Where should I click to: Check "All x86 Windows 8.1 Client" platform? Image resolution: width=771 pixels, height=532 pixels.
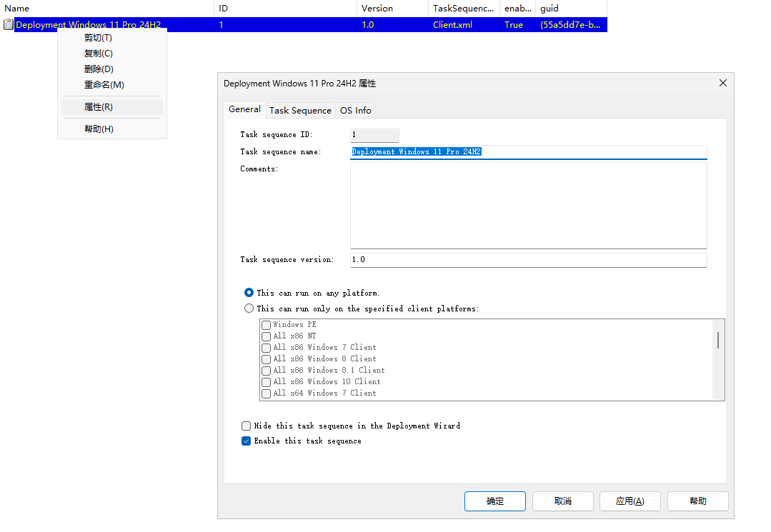(266, 370)
